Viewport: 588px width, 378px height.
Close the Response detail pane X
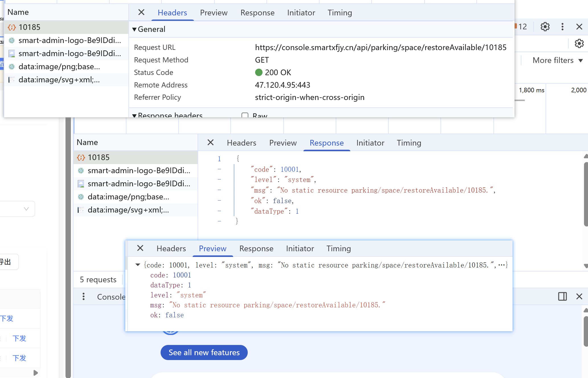pos(210,142)
